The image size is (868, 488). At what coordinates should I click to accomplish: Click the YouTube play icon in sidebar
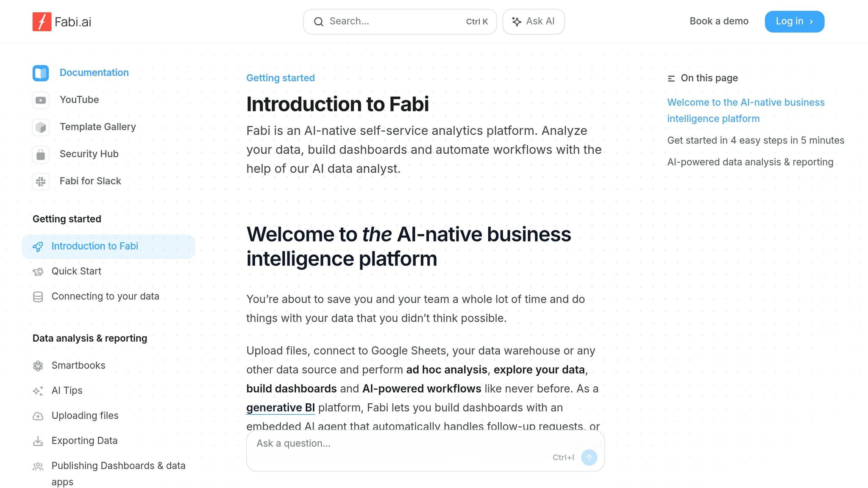41,100
